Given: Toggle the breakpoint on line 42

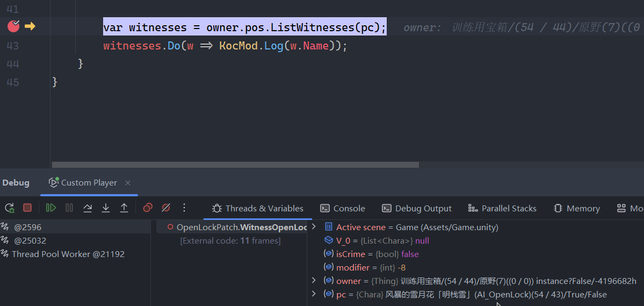Looking at the screenshot, I should (13, 26).
